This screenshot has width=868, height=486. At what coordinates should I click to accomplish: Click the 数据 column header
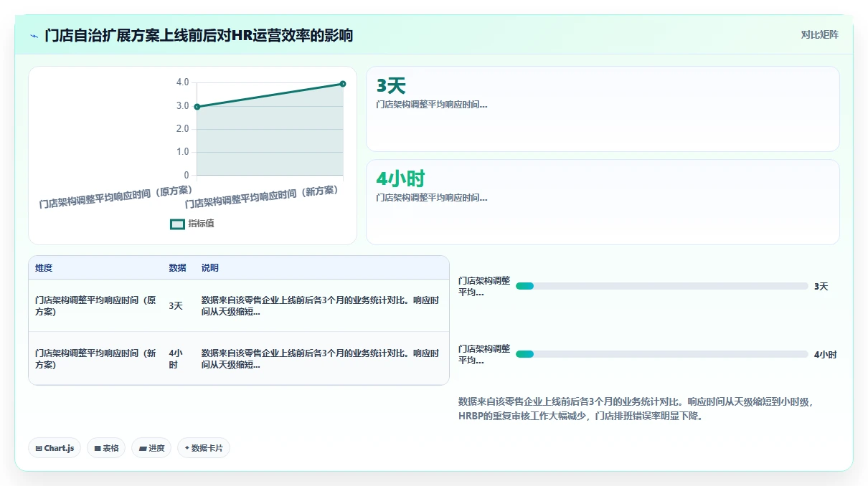pos(177,268)
